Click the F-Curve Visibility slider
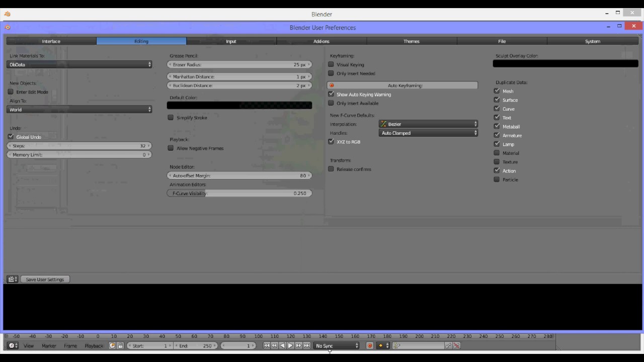644x362 pixels. pyautogui.click(x=239, y=194)
